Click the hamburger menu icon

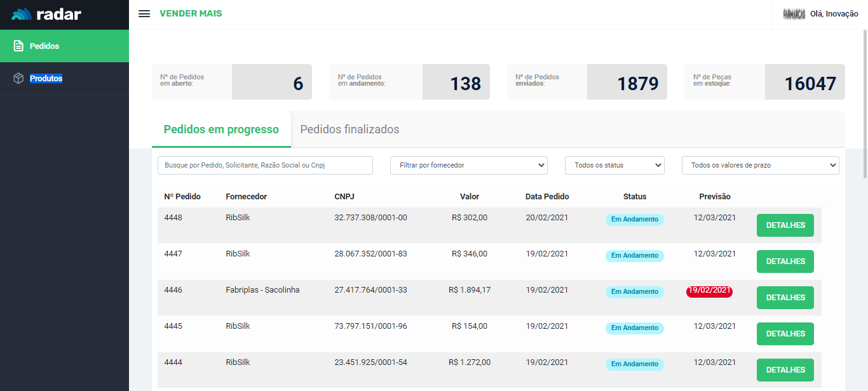click(144, 14)
